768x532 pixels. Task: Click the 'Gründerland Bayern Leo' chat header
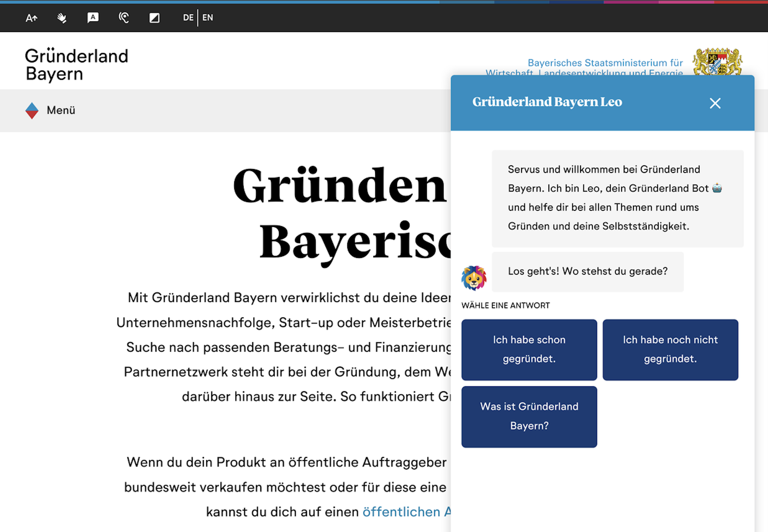pyautogui.click(x=547, y=102)
